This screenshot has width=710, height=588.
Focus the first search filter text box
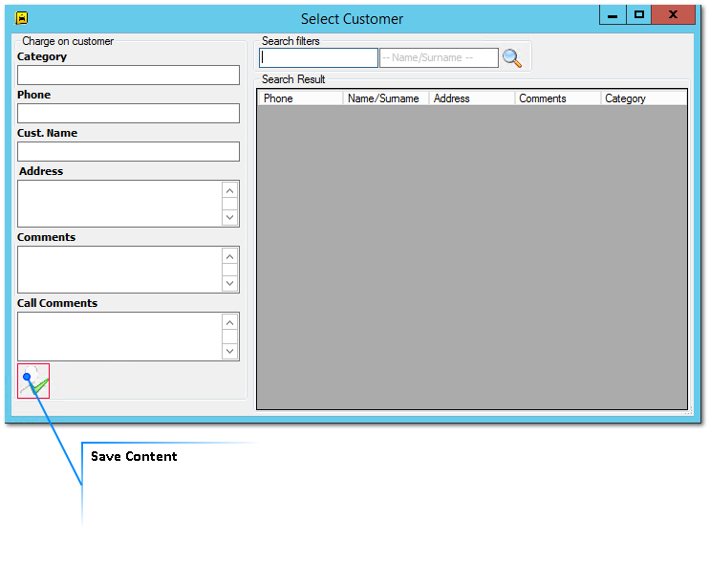point(319,58)
